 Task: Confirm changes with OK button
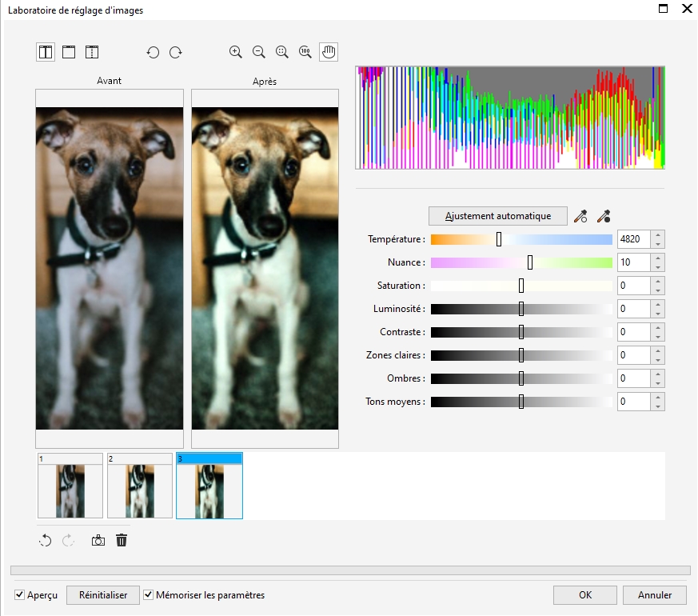coord(585,595)
